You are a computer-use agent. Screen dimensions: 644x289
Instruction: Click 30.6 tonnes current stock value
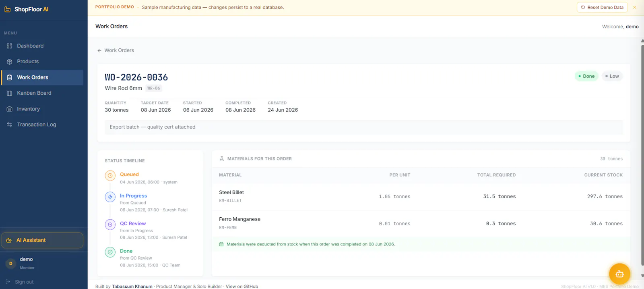click(x=607, y=224)
